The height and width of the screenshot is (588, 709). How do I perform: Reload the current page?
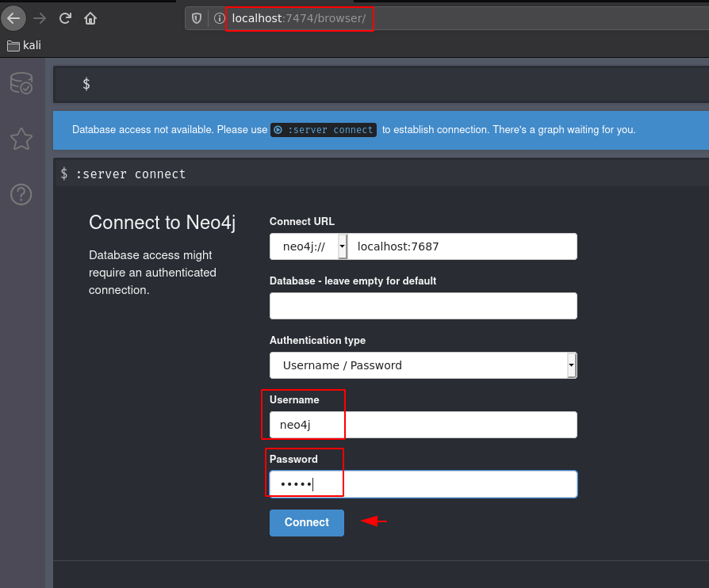65,18
